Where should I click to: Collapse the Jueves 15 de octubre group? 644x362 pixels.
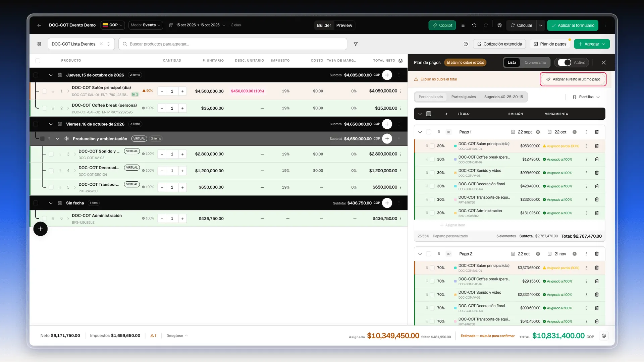(51, 75)
